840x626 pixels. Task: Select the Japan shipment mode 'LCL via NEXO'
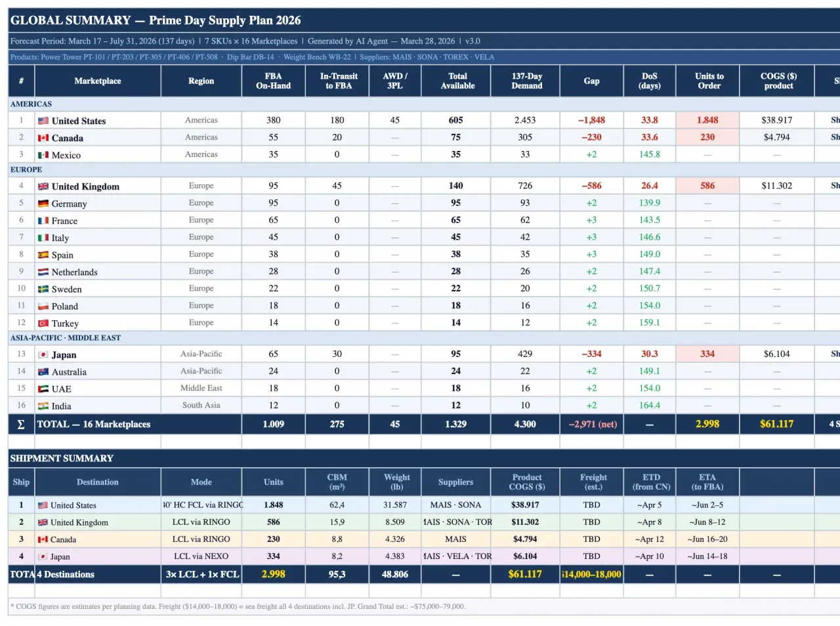pyautogui.click(x=201, y=556)
